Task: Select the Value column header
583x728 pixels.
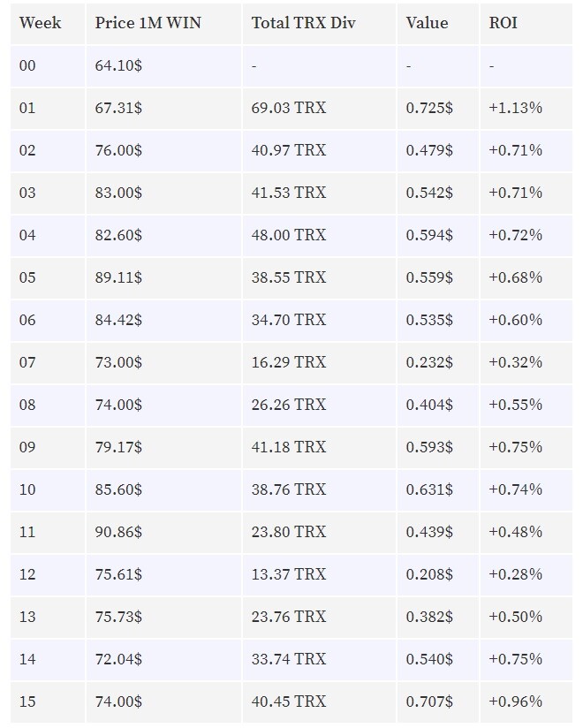Action: [x=427, y=23]
